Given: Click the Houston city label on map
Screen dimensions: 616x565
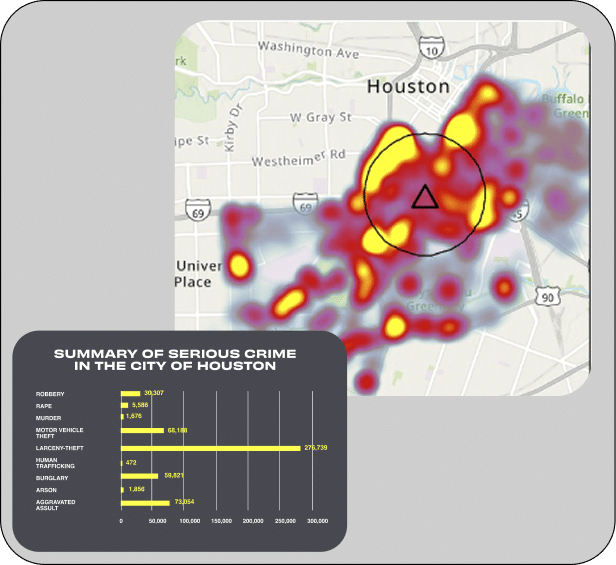Looking at the screenshot, I should (x=408, y=86).
